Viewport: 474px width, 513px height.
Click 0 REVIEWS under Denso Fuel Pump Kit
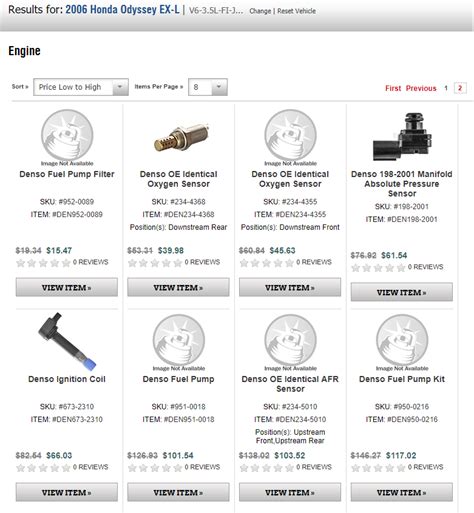click(425, 467)
